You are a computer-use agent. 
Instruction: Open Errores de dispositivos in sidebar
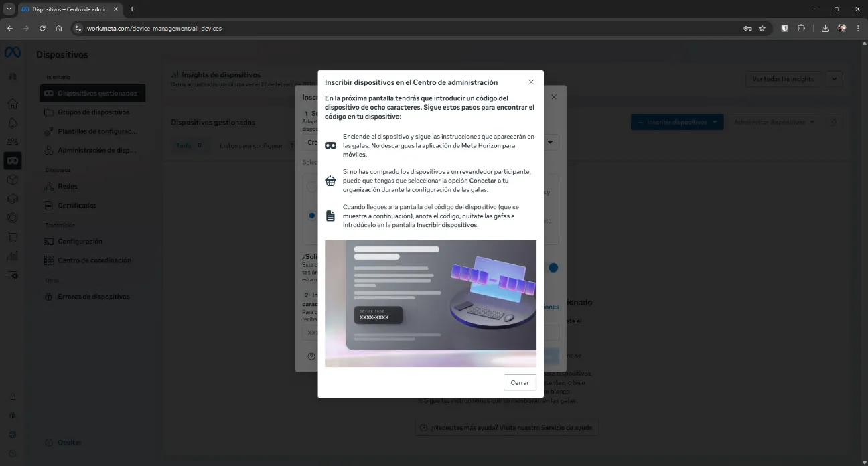click(92, 296)
